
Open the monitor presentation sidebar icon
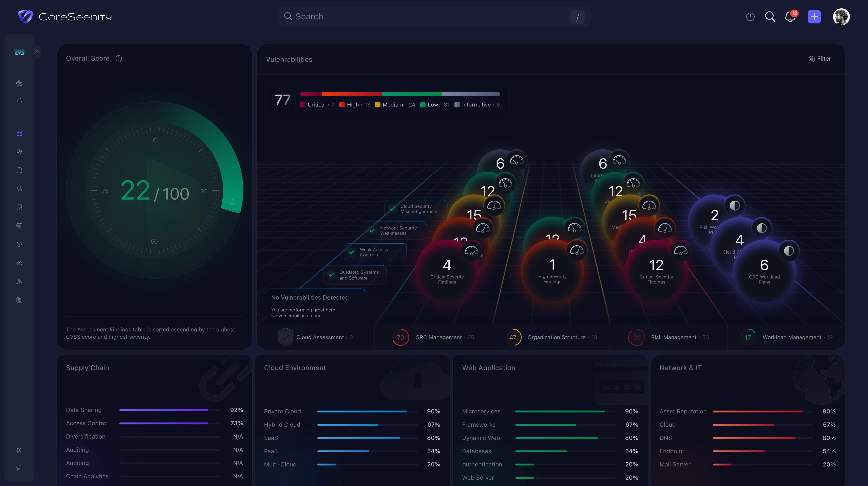click(19, 226)
